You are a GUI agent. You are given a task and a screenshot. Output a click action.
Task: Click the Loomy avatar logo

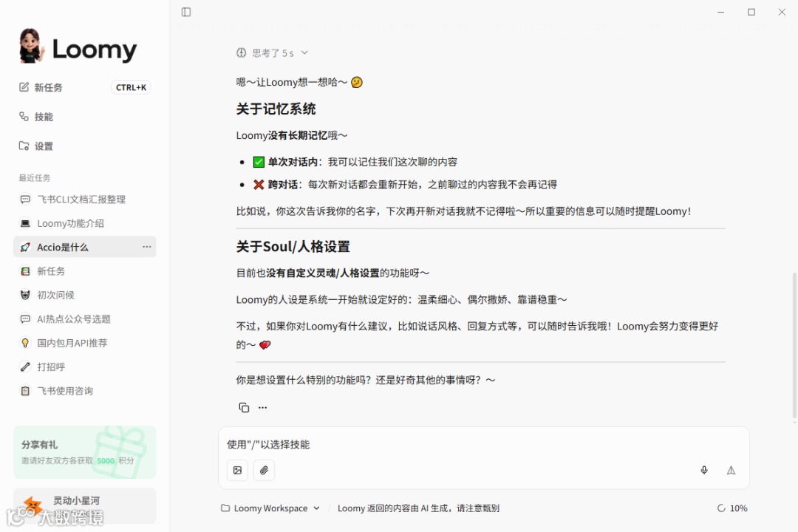click(x=30, y=47)
